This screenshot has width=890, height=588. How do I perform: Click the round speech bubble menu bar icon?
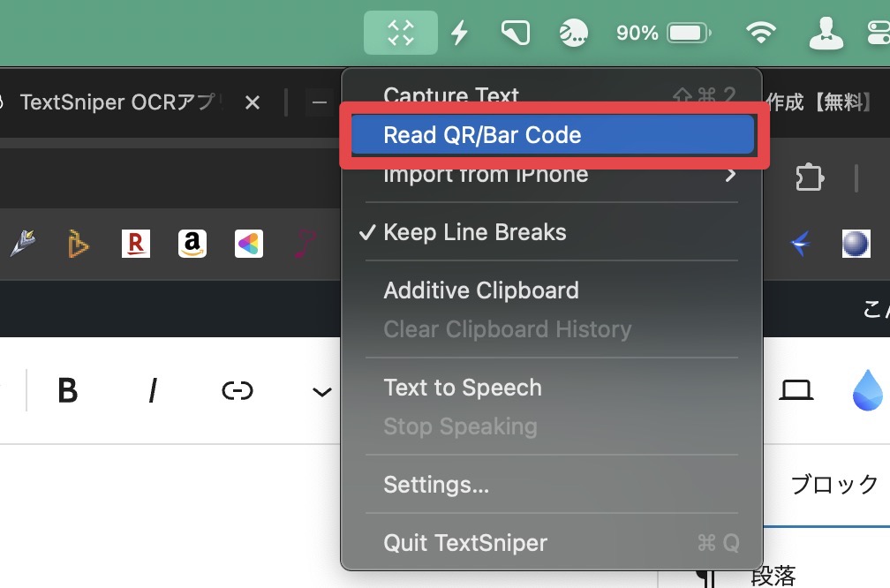pos(573,33)
